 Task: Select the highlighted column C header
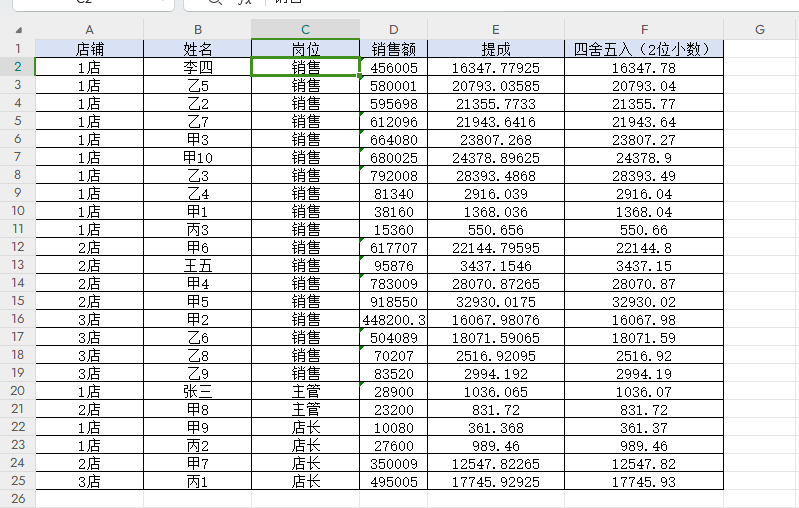pos(306,30)
